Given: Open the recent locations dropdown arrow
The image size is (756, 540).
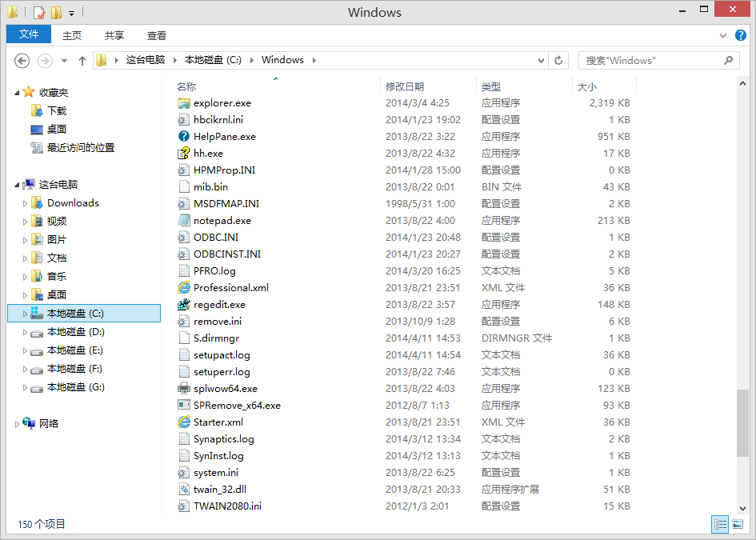Looking at the screenshot, I should 64,61.
